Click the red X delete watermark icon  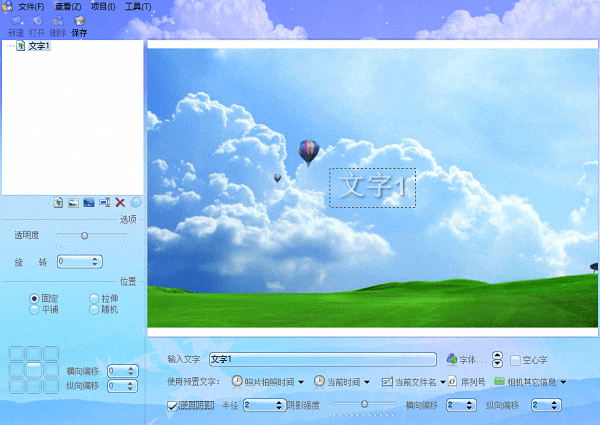(120, 203)
